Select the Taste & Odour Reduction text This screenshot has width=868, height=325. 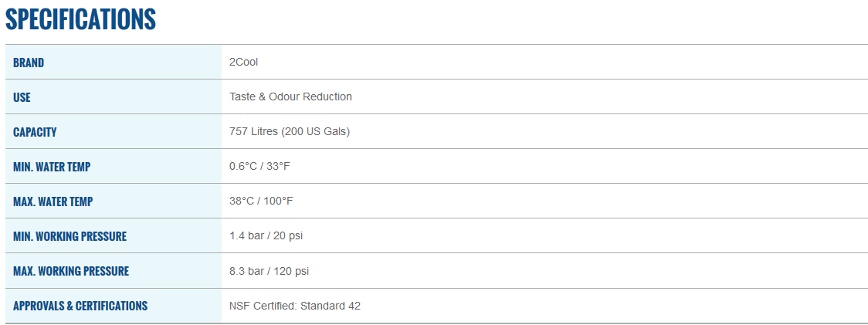point(290,96)
